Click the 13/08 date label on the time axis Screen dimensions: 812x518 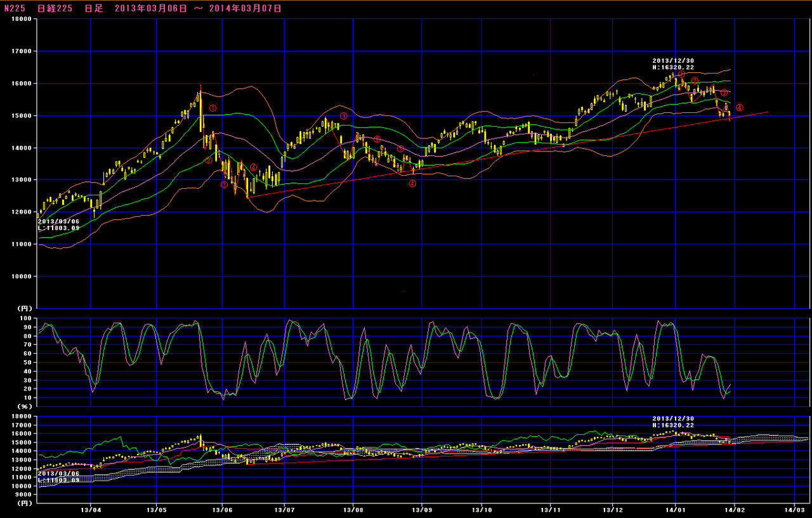pos(353,509)
